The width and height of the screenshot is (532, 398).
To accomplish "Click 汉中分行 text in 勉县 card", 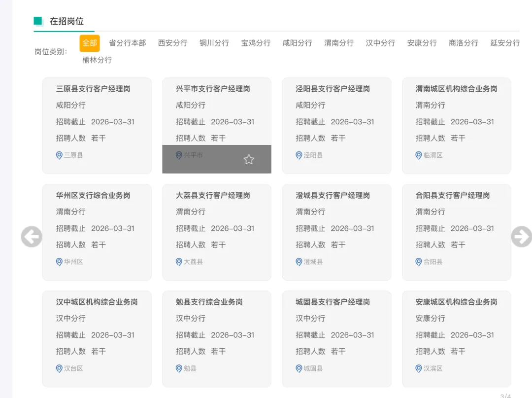I will coord(190,319).
